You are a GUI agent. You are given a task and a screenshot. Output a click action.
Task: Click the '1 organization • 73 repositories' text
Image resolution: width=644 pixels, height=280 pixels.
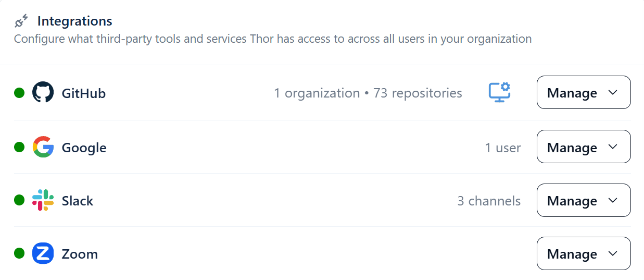[368, 93]
